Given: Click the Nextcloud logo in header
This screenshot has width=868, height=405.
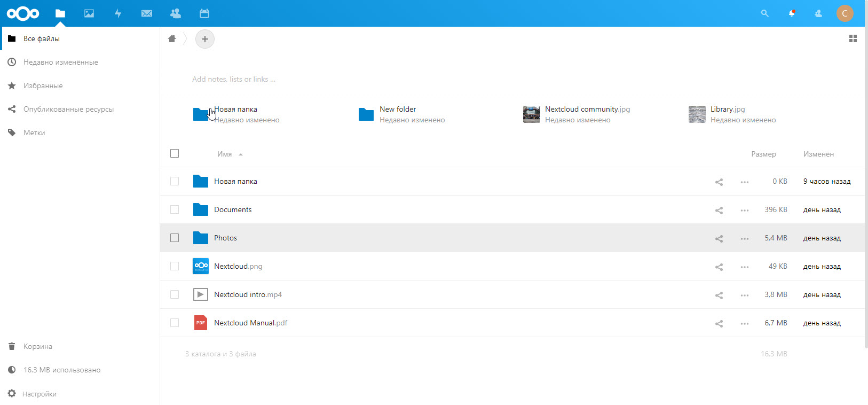Looking at the screenshot, I should (x=23, y=13).
